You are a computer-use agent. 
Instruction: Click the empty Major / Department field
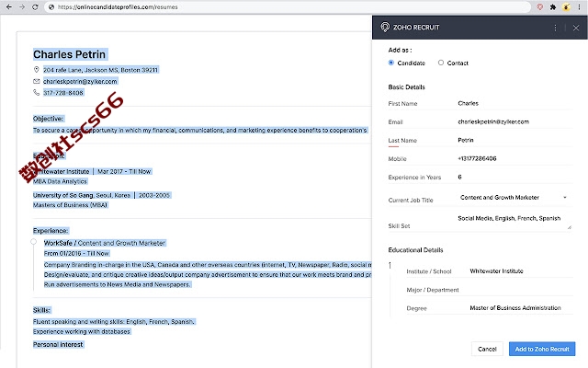click(x=521, y=290)
